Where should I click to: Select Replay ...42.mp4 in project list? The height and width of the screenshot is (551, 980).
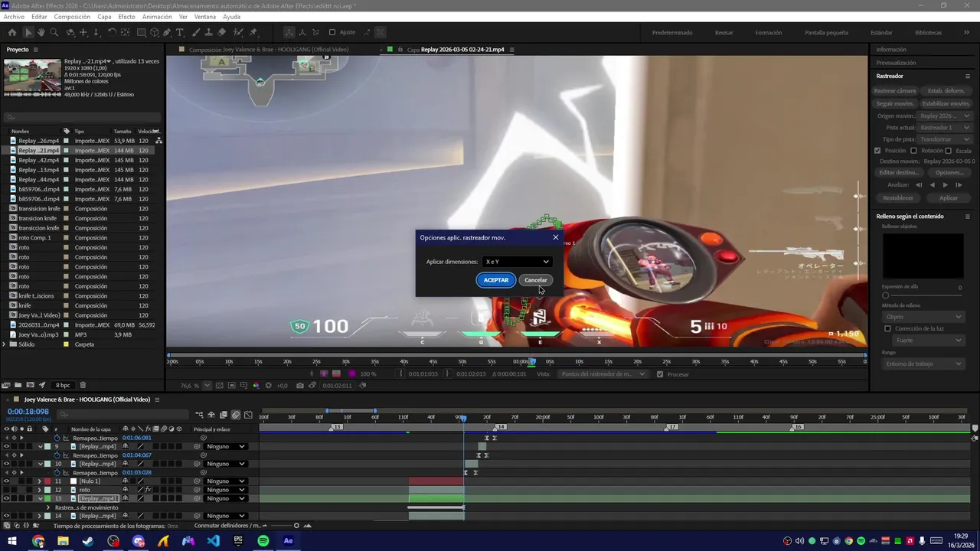[39, 160]
